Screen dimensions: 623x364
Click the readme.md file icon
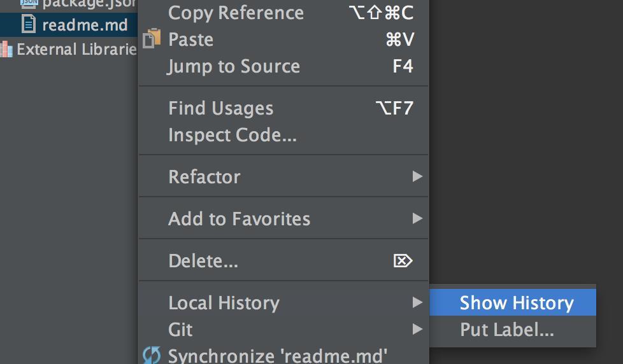coord(29,25)
